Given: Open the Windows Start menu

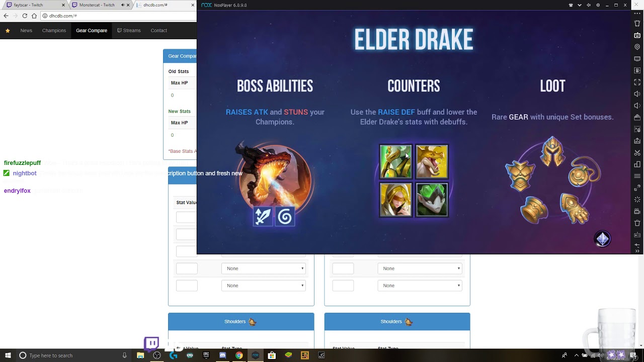Looking at the screenshot, I should point(8,355).
